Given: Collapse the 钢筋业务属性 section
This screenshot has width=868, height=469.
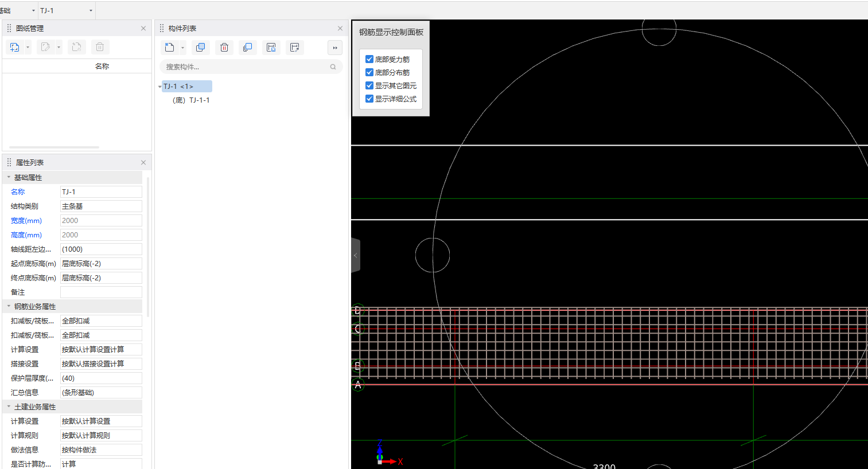Looking at the screenshot, I should pos(9,306).
